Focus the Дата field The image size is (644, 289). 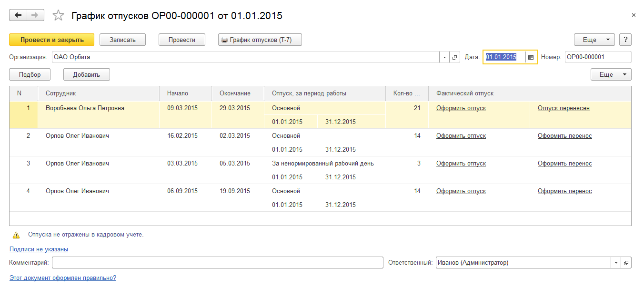pos(504,57)
